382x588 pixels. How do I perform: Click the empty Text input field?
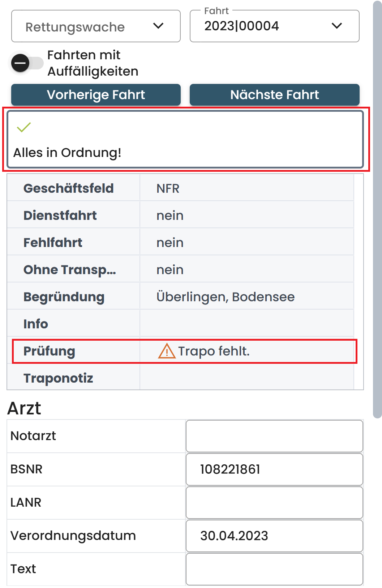pos(274,569)
